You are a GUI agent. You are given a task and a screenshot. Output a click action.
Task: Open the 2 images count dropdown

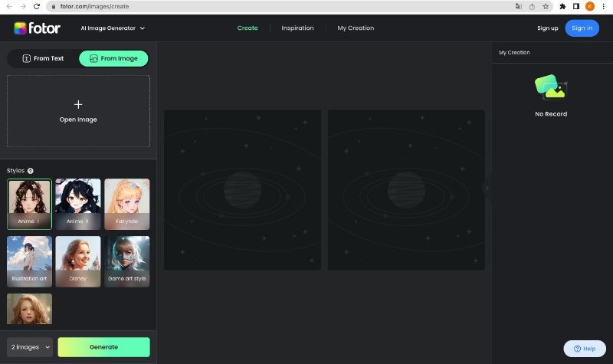30,347
